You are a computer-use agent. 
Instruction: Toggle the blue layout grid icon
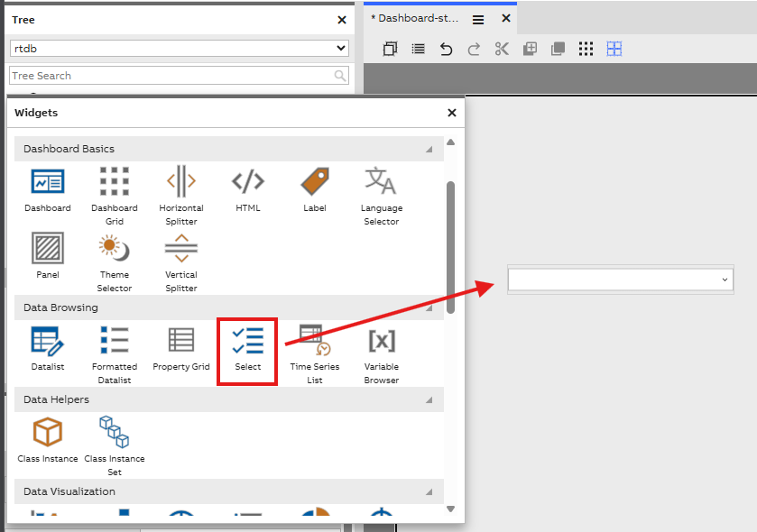tap(614, 49)
